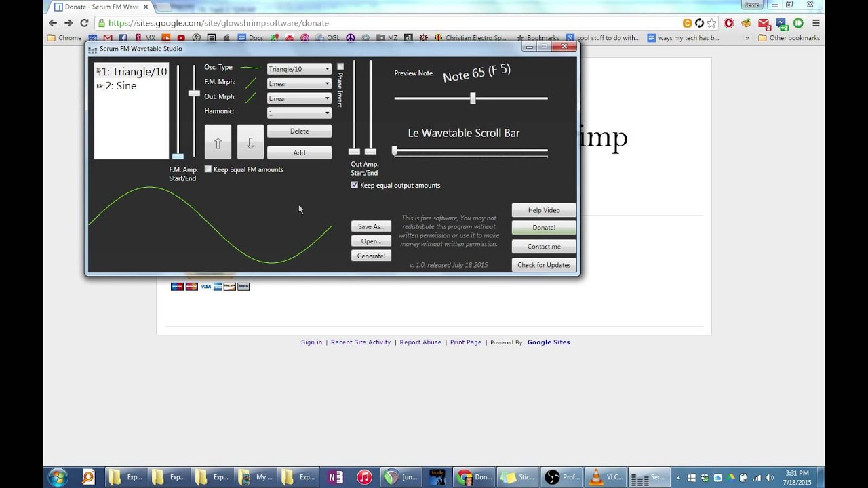Click Generate! button
The width and height of the screenshot is (868, 488).
[371, 256]
